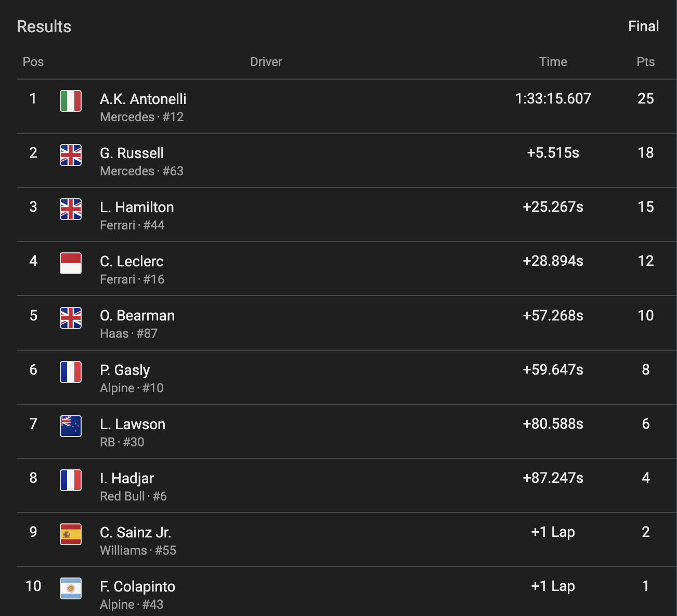The height and width of the screenshot is (616, 677).
Task: Click the Pos column header
Action: (x=33, y=62)
